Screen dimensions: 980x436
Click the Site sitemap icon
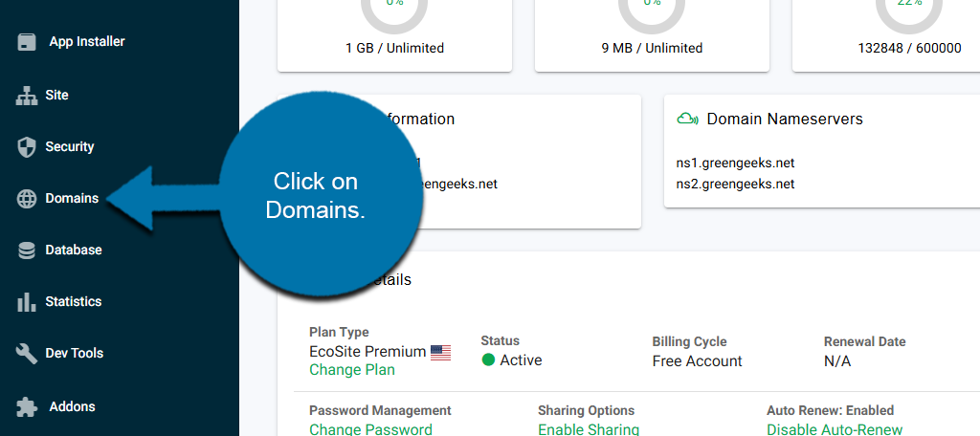(x=27, y=96)
